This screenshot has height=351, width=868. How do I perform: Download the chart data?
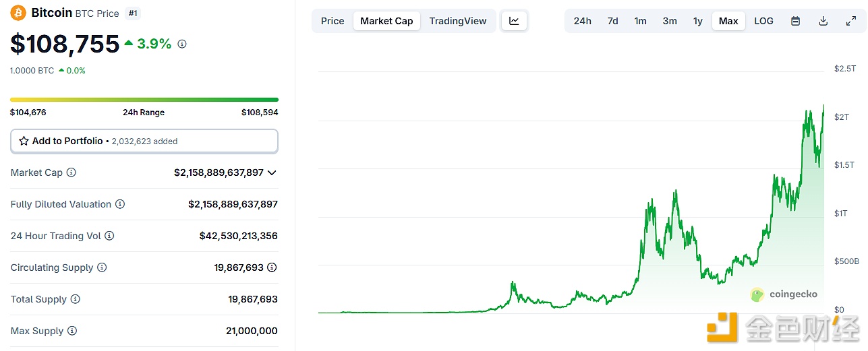pyautogui.click(x=823, y=21)
